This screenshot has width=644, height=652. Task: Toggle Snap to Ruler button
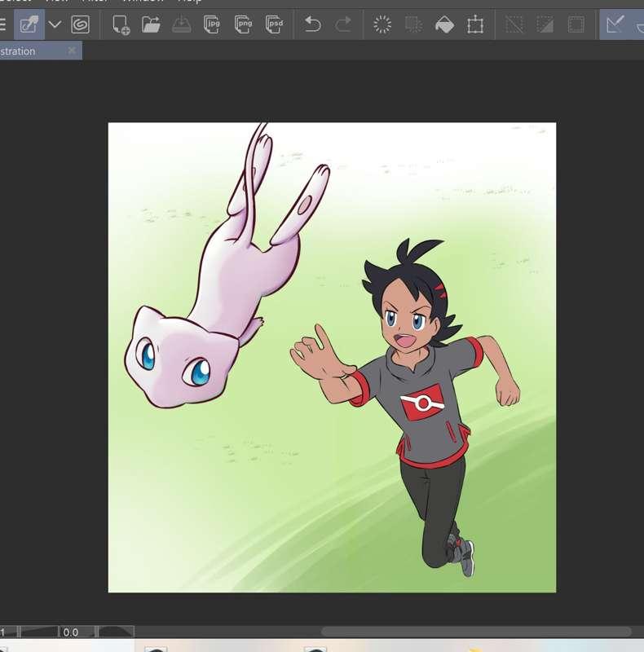click(x=615, y=24)
